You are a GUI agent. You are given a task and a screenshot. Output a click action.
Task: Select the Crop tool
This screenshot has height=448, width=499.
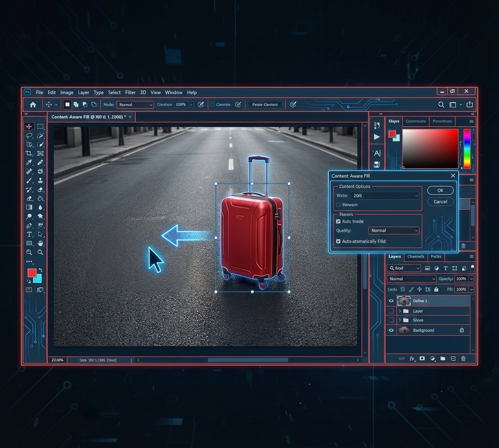[29, 153]
